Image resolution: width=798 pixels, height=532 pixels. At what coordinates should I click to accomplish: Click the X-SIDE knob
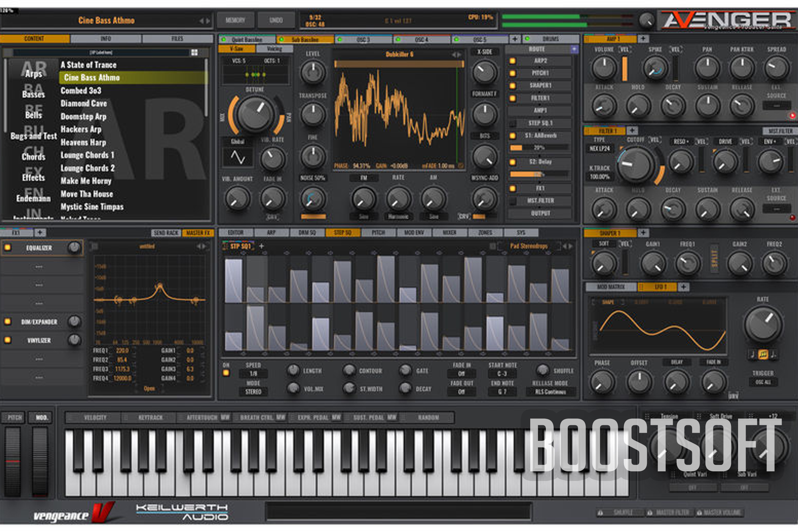pyautogui.click(x=484, y=72)
